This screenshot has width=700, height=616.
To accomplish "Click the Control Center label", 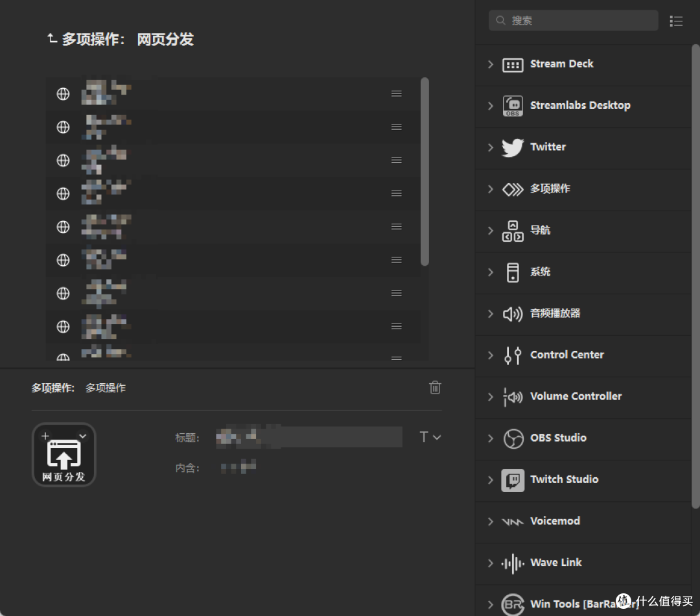I will (x=567, y=355).
